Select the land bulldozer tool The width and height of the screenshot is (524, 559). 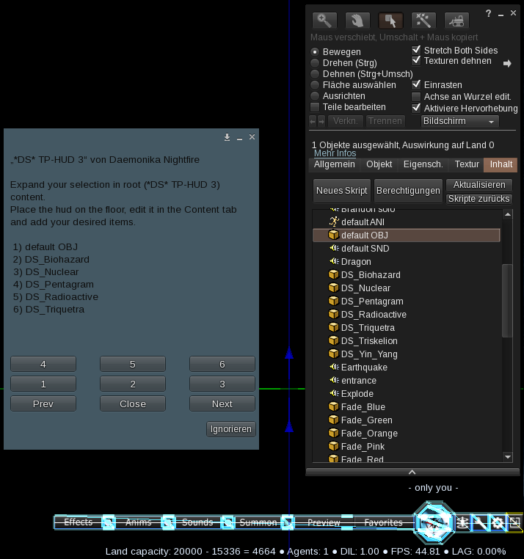457,21
